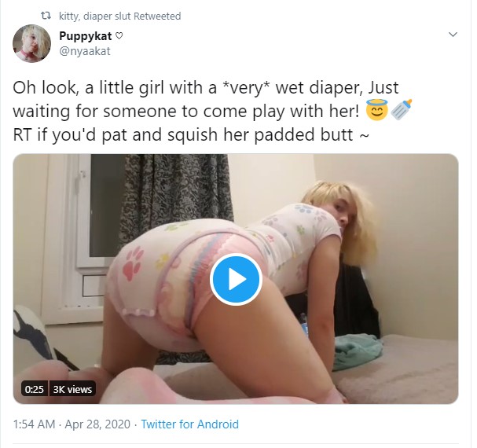Click the Apr 28, 2020 date text
The image size is (477, 448).
click(x=97, y=424)
